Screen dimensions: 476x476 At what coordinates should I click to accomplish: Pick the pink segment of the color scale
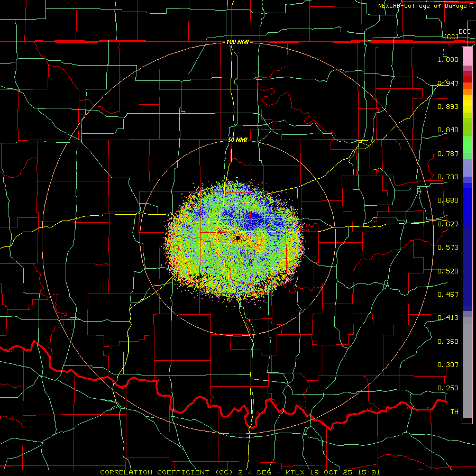(467, 57)
